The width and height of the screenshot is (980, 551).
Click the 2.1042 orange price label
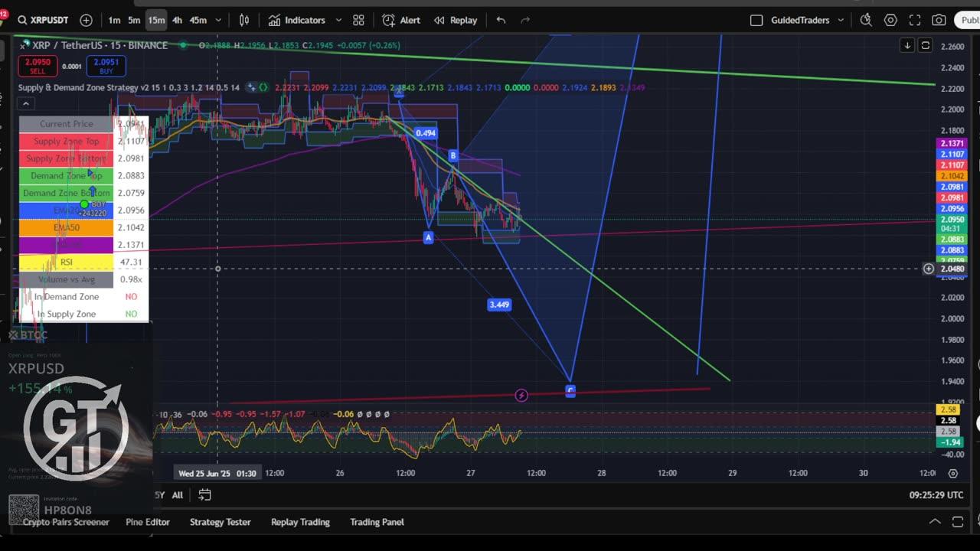tap(952, 176)
